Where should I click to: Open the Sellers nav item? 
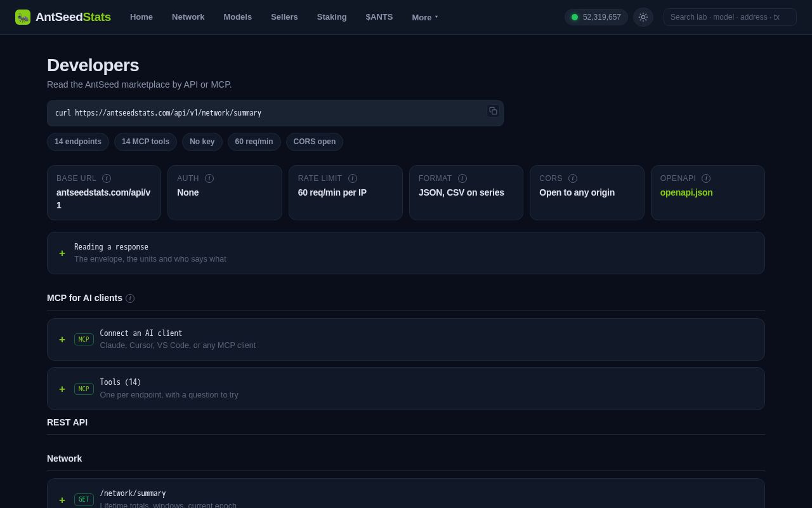point(284,17)
